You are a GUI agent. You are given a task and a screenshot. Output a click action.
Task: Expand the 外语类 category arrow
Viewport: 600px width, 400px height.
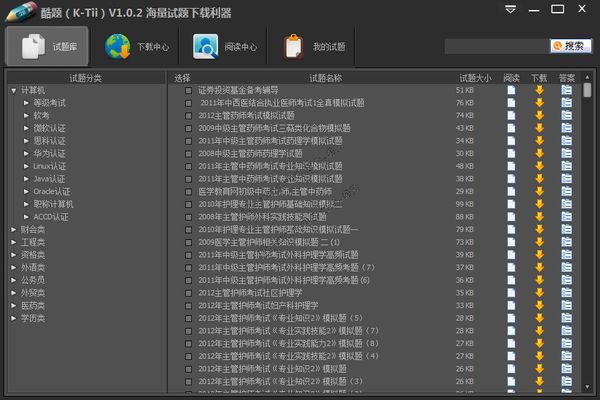[14, 268]
